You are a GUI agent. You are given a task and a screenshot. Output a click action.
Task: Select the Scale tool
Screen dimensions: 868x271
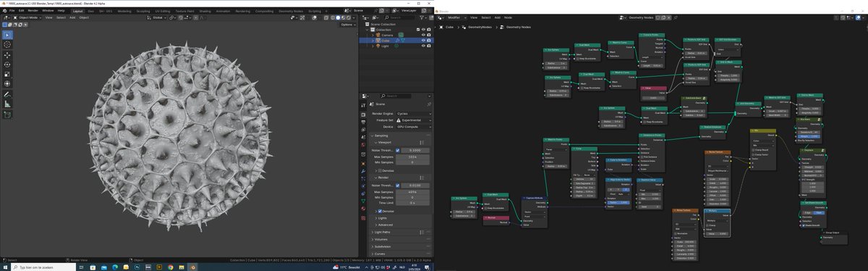click(7, 74)
